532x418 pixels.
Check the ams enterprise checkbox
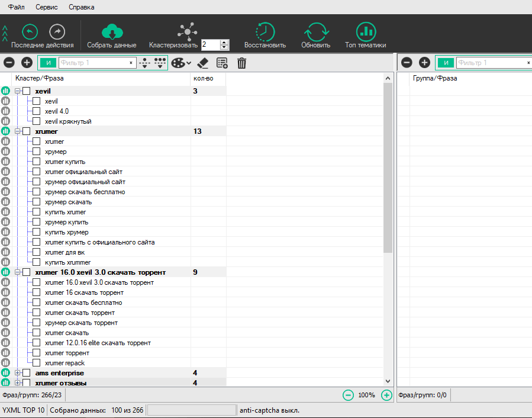point(27,373)
